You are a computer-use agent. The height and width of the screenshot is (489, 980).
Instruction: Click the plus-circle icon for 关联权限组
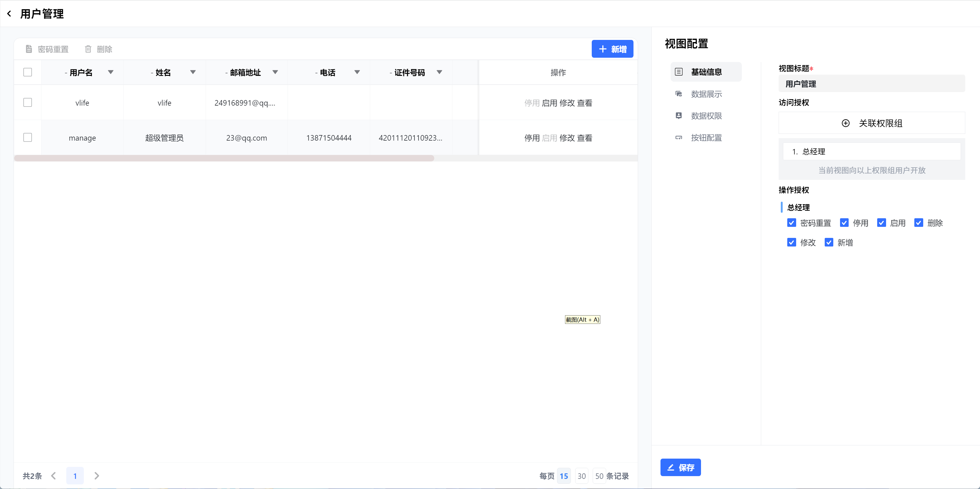coord(845,123)
